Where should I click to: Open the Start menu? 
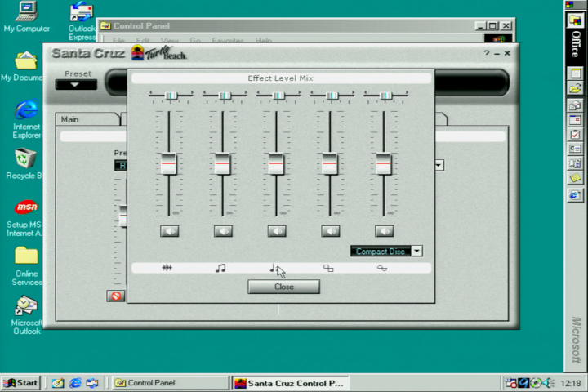click(21, 383)
